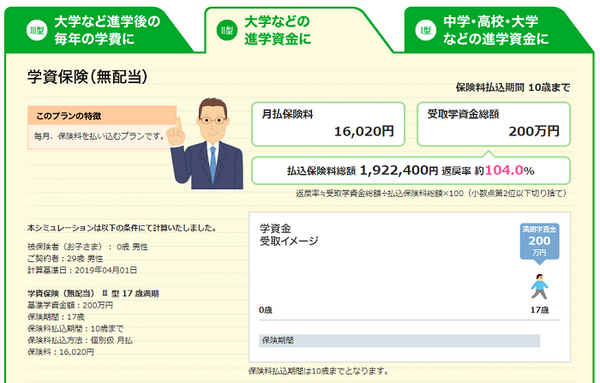Click the walking child icon at 17歳

[540, 287]
